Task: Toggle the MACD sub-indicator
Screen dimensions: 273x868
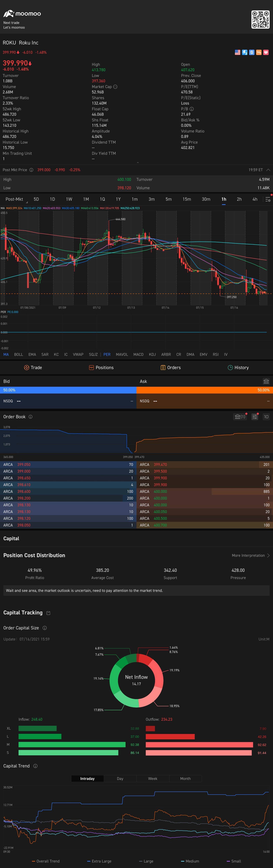Action: tap(139, 354)
